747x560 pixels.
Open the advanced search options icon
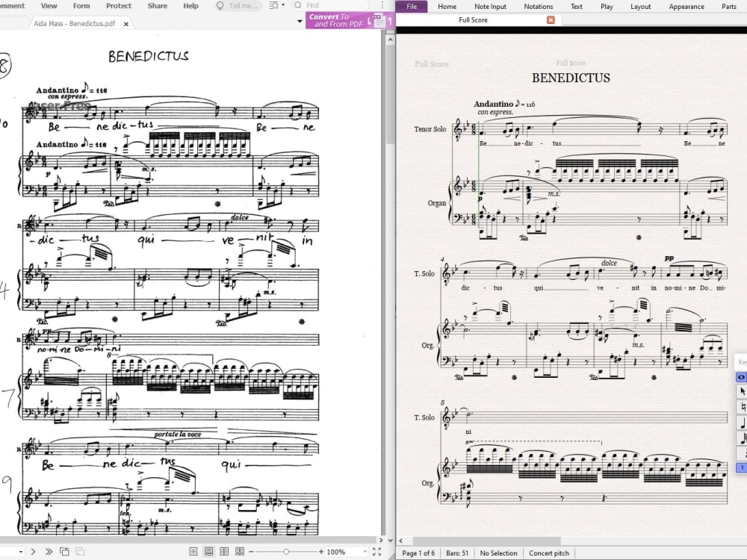(x=276, y=5)
